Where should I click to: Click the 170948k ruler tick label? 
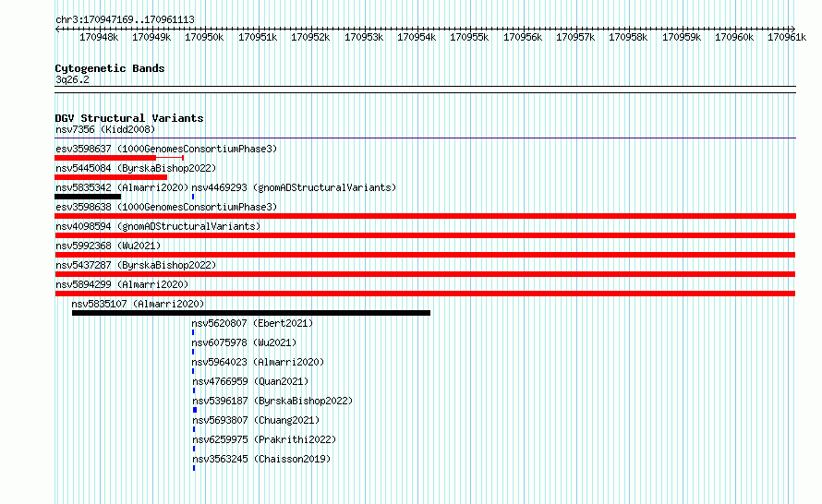point(99,37)
